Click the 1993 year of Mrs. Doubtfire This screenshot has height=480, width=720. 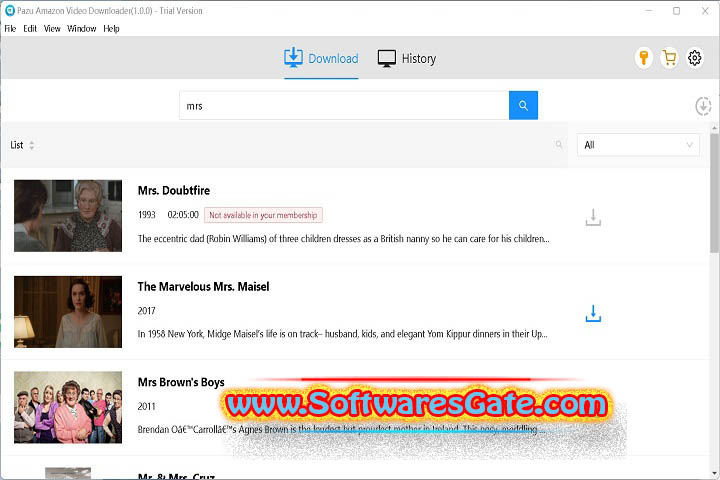coord(147,215)
